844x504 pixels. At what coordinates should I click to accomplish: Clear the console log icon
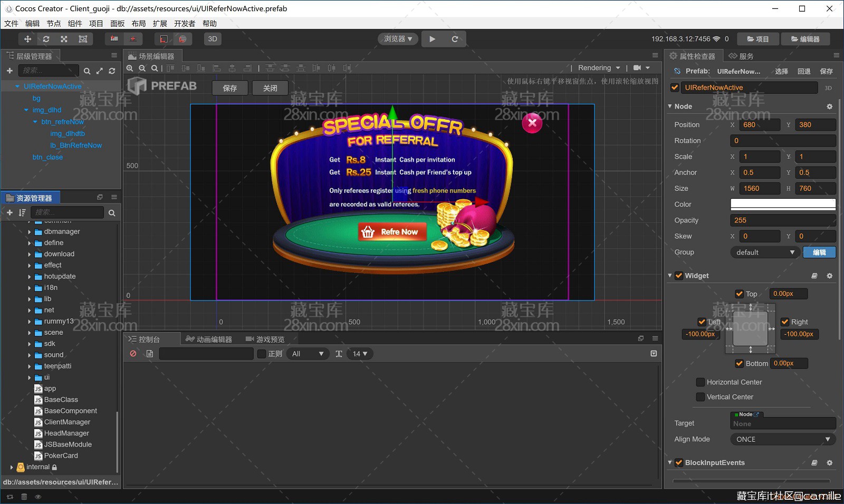pyautogui.click(x=133, y=354)
